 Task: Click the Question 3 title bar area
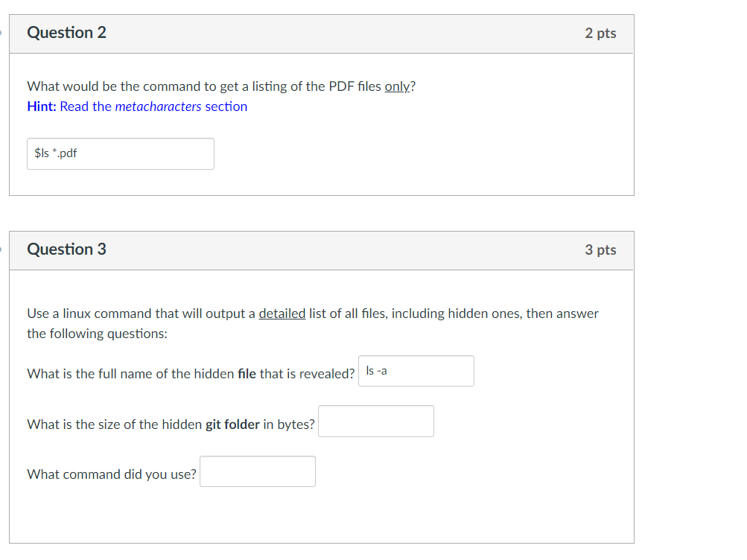point(322,250)
